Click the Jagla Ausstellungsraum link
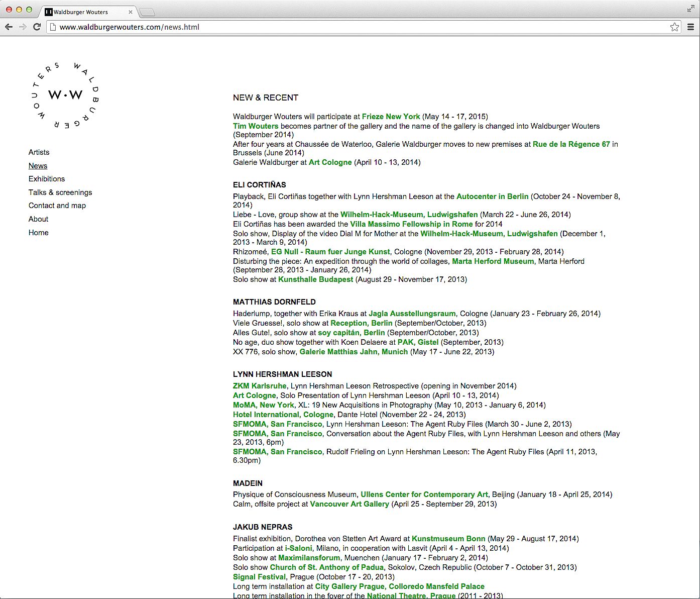 click(x=412, y=314)
